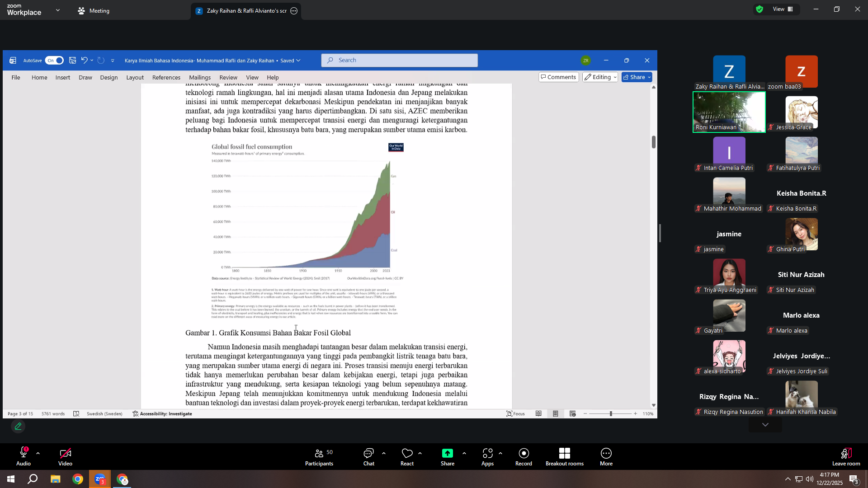Click the green encryption shield icon
The height and width of the screenshot is (488, 868).
click(x=759, y=9)
